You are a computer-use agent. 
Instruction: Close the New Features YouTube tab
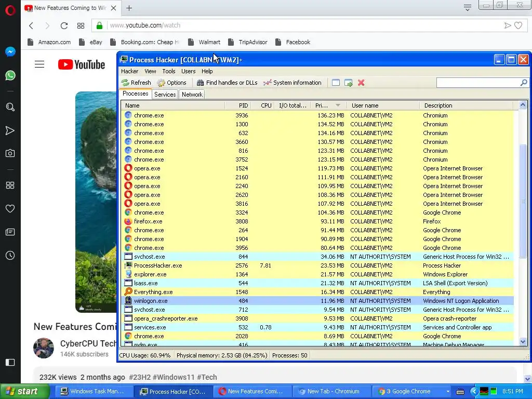(114, 8)
